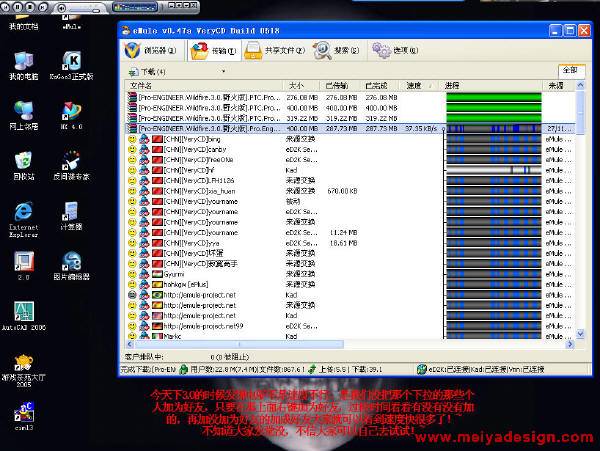The height and width of the screenshot is (451, 600).
Task: Launch Internet Explorer from the desktop
Action: pyautogui.click(x=24, y=220)
